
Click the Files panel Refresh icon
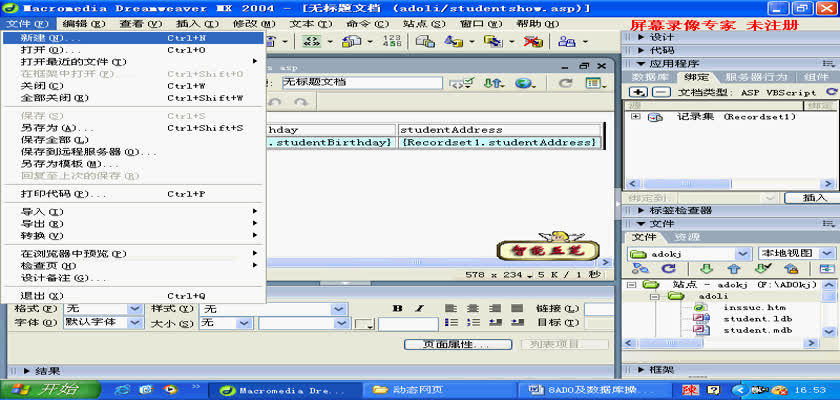coord(668,268)
